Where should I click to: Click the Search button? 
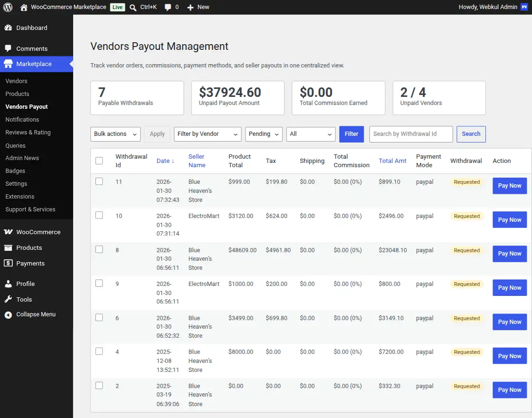[x=471, y=134]
